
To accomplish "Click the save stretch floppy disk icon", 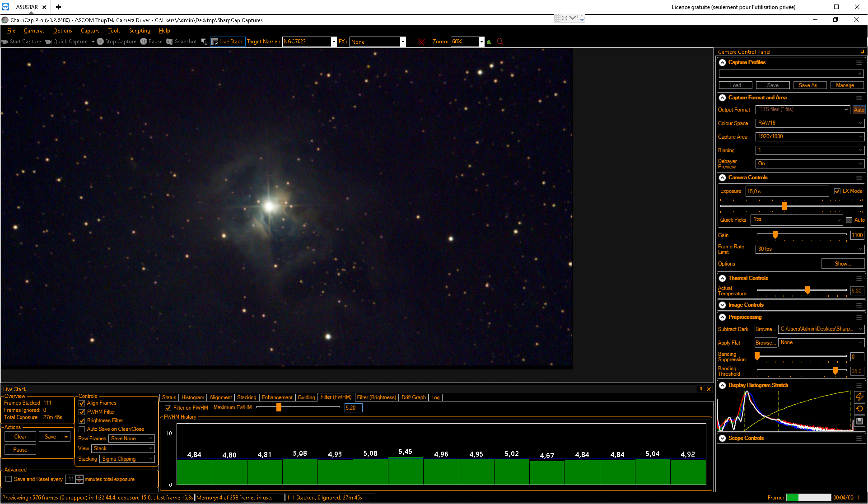I will [x=859, y=421].
